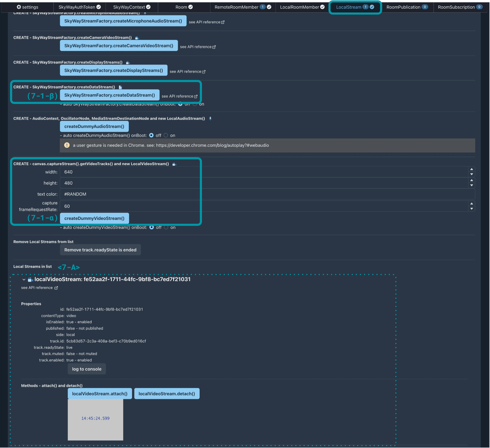The image size is (490, 448).
Task: Click the microphone icon on the LocalAudioStream row
Action: coord(210,118)
